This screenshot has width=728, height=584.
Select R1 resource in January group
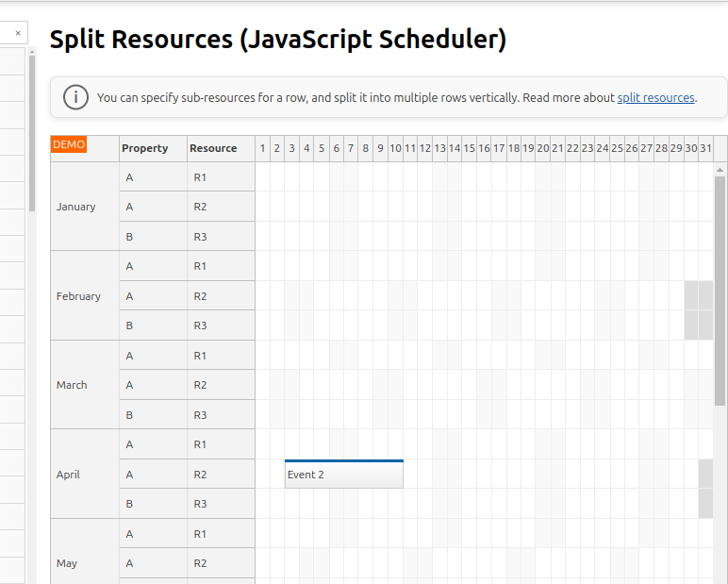click(x=221, y=177)
